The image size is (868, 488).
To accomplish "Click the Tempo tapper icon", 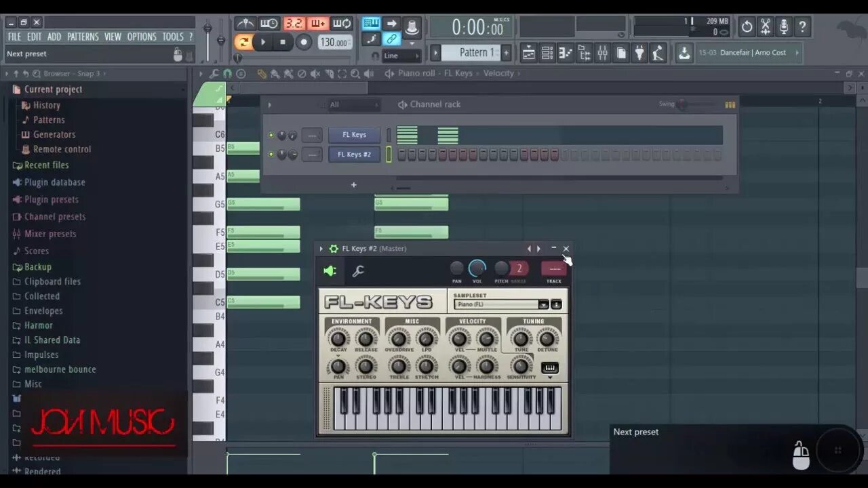I will click(657, 53).
